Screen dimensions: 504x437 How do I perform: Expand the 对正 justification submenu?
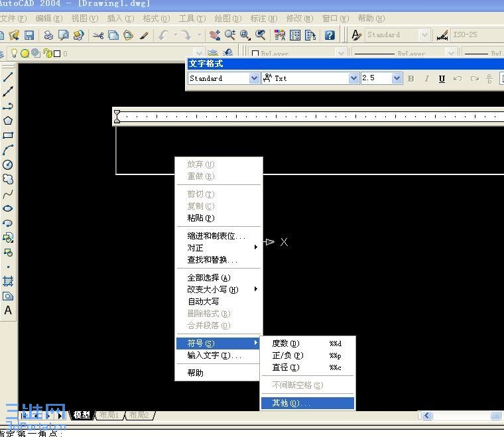tap(219, 248)
